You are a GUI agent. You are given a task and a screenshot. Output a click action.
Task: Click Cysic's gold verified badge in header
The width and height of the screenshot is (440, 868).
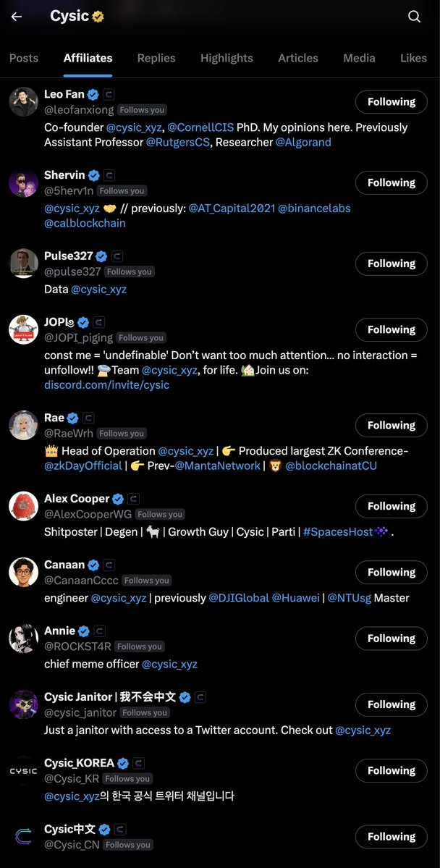point(98,17)
